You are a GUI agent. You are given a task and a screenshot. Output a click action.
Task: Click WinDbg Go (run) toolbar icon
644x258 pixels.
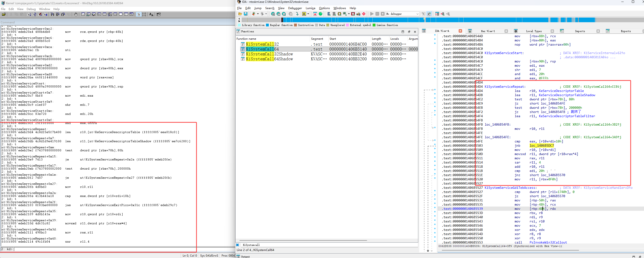point(29,14)
